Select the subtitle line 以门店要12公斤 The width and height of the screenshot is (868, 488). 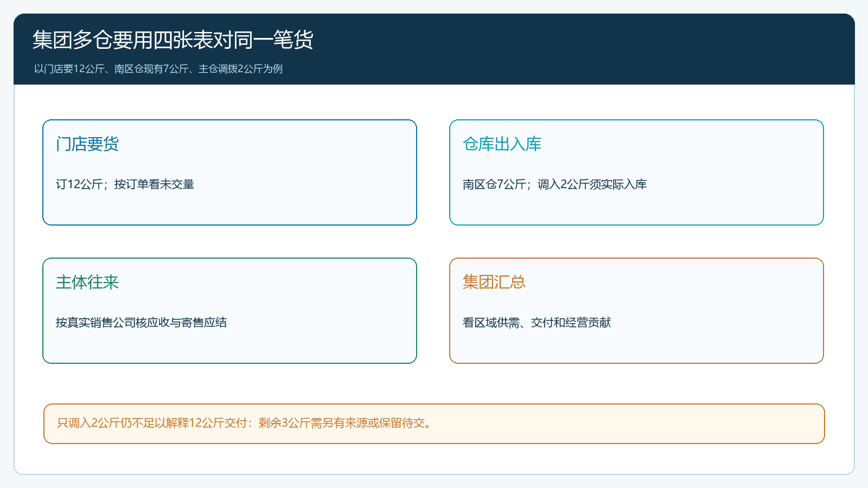[158, 69]
